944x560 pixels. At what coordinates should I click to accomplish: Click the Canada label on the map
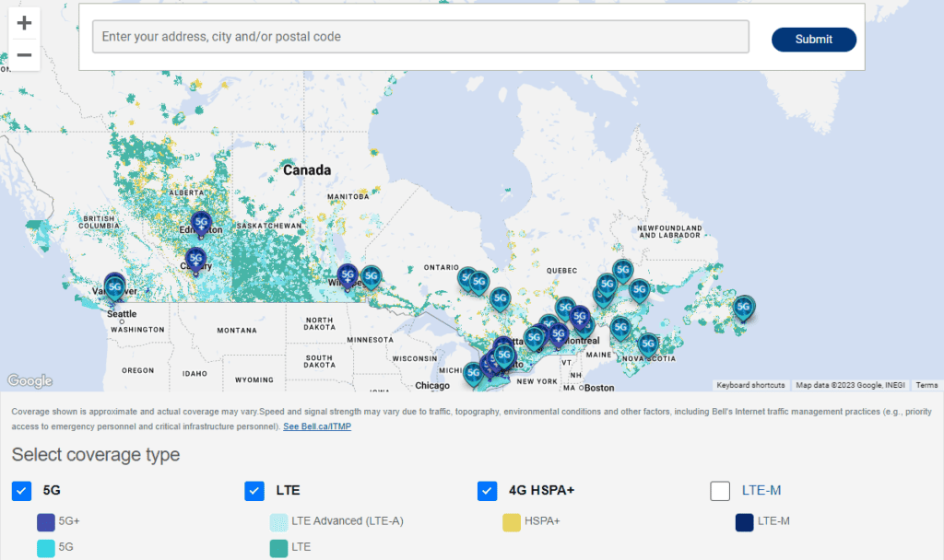click(307, 170)
